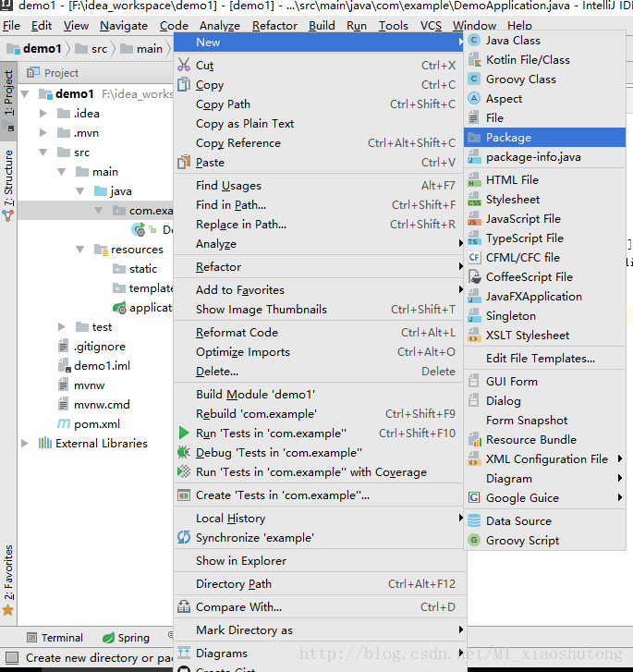Expand the .idea folder

tap(43, 113)
